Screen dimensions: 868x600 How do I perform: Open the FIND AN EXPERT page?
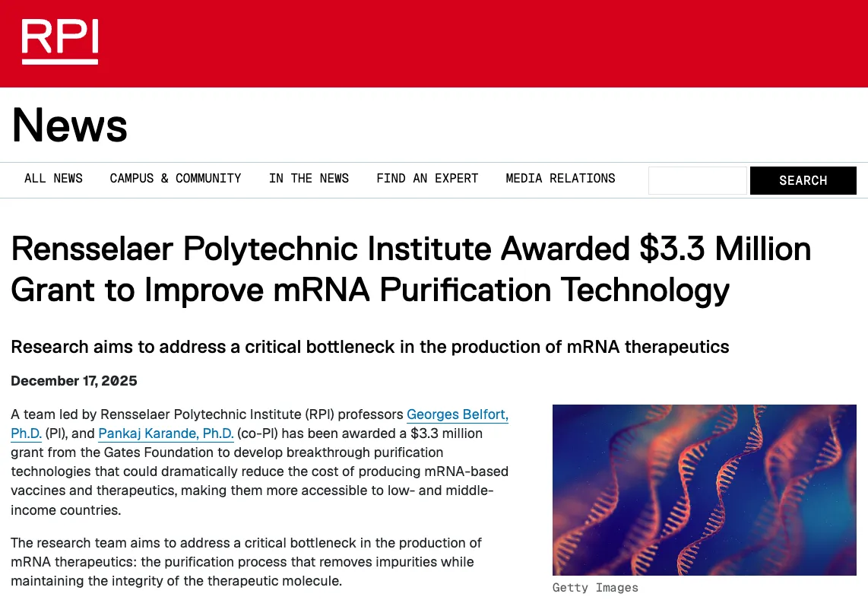click(427, 179)
